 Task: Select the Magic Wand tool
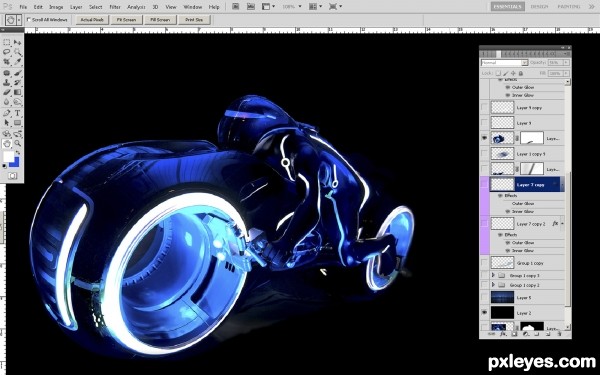[18, 52]
